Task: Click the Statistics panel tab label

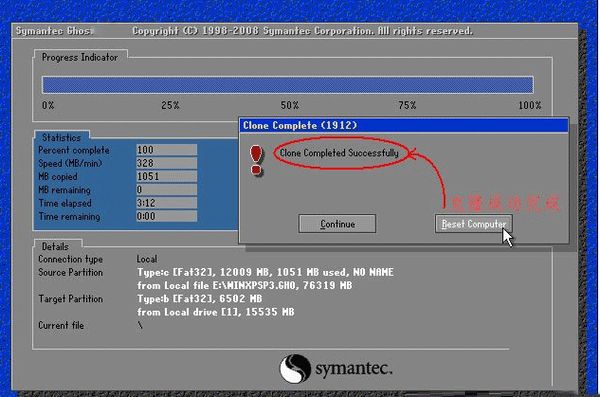Action: coord(62,137)
